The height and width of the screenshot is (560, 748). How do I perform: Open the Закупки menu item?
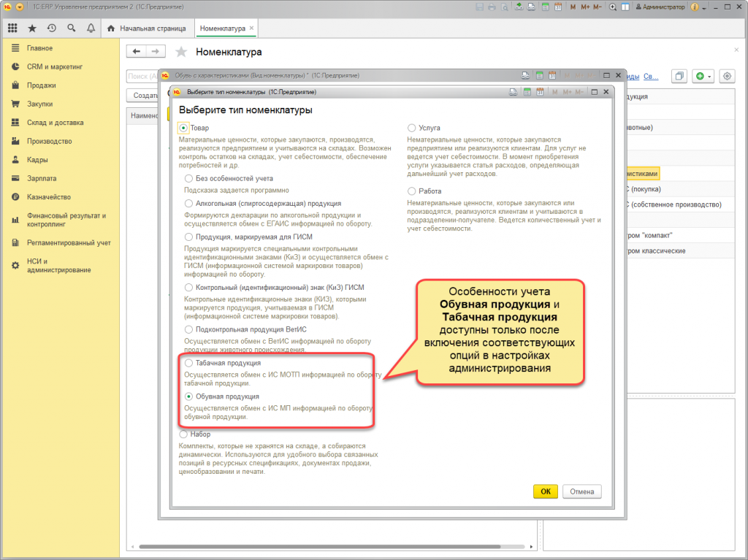click(x=39, y=104)
